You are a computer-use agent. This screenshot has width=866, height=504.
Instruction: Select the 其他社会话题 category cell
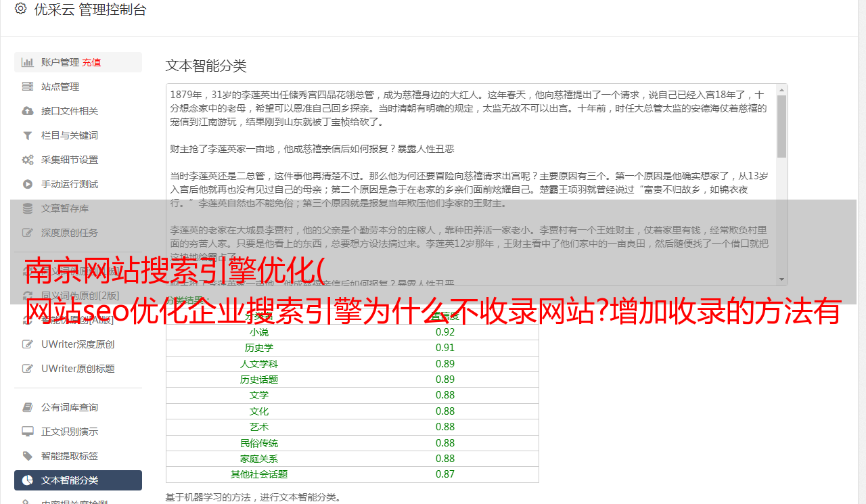click(x=259, y=474)
